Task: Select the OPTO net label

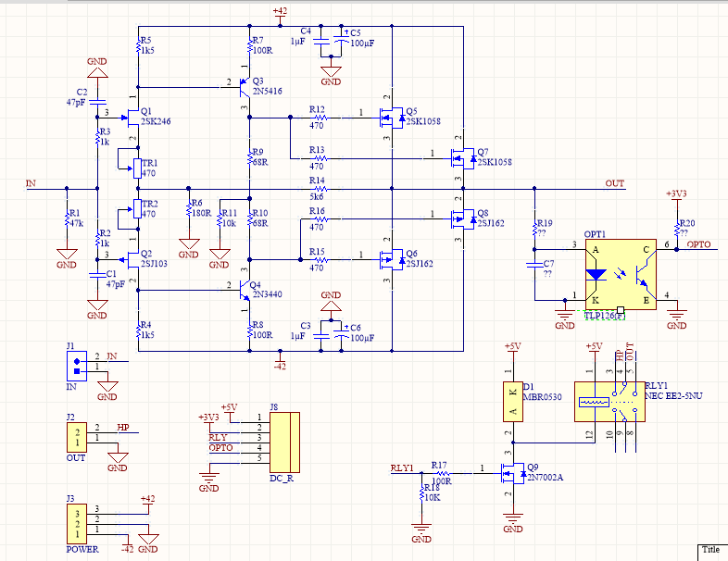Action: pyautogui.click(x=699, y=246)
